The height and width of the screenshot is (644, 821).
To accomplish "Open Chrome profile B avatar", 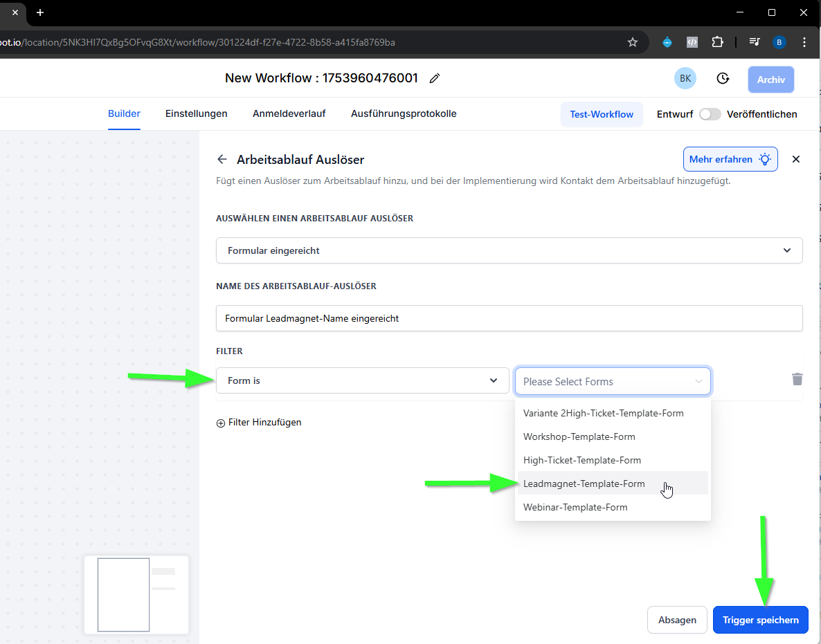I will click(779, 42).
